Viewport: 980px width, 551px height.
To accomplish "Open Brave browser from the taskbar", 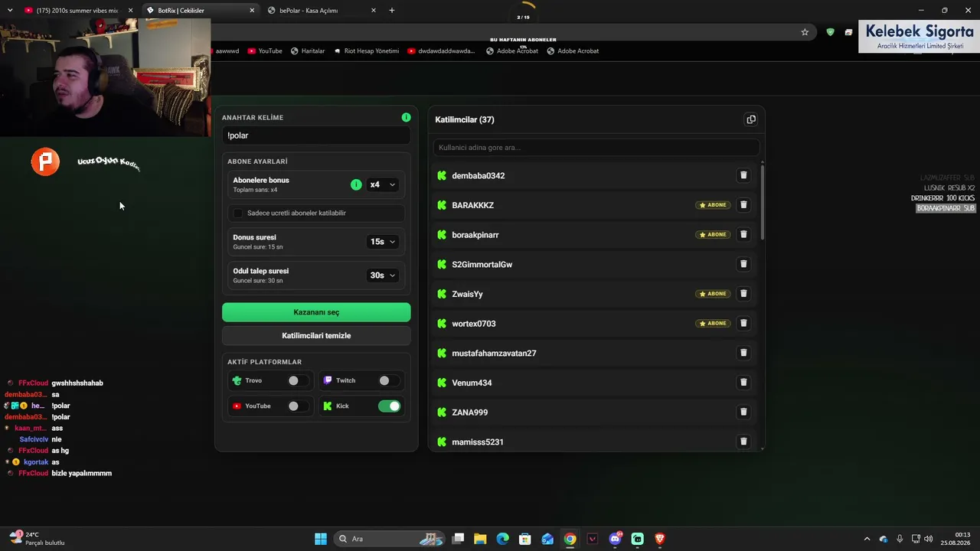I will (x=660, y=539).
